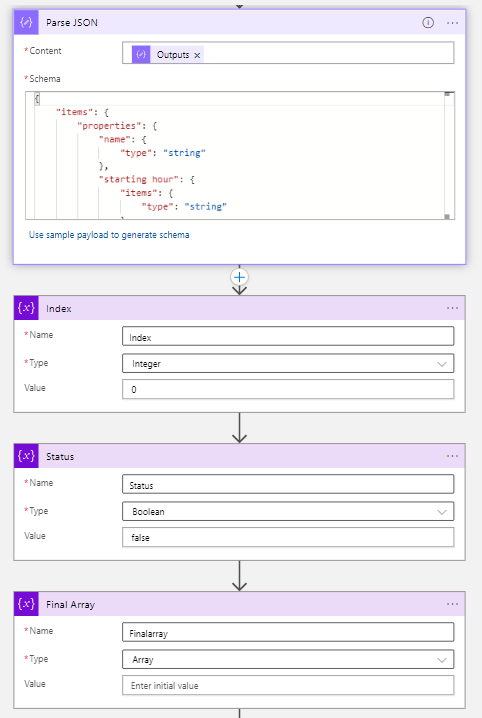Click the Outputs dynamic content token
This screenshot has width=482, height=718.
pos(168,54)
